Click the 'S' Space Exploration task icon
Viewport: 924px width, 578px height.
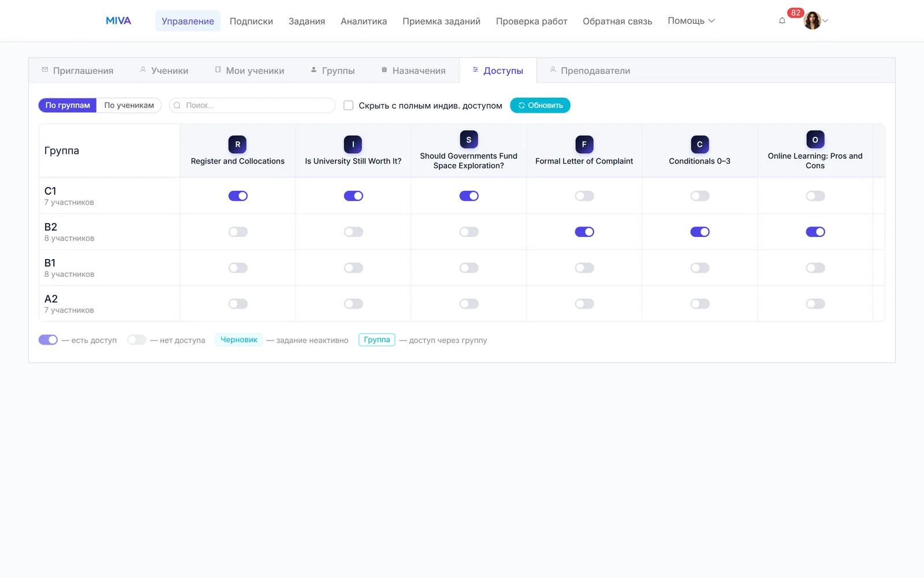[468, 139]
